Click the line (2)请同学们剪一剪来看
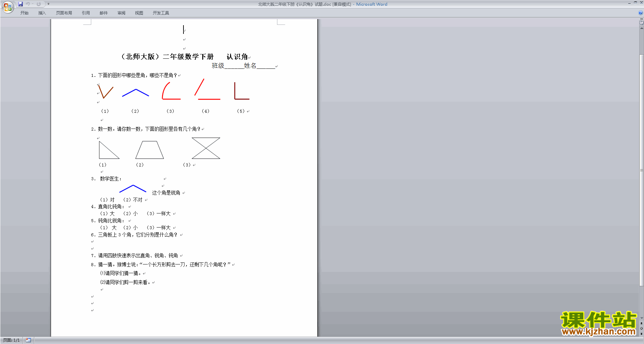This screenshot has width=644, height=344. 125,283
